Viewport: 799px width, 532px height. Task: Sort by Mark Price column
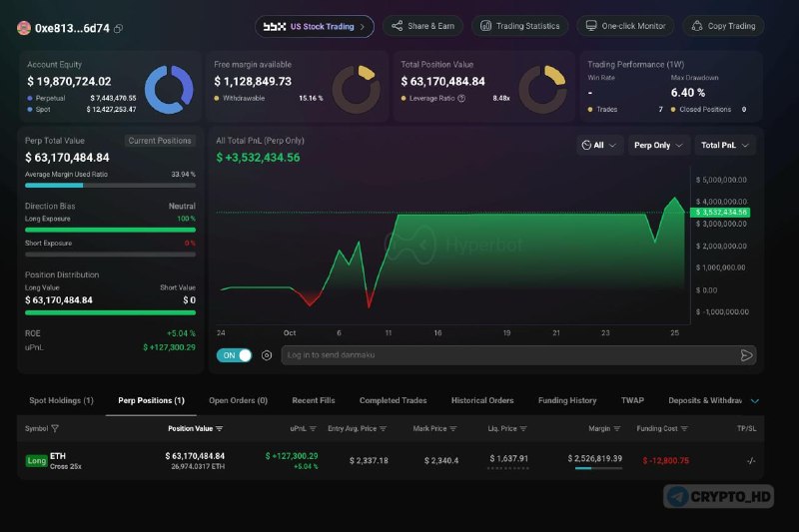click(453, 428)
